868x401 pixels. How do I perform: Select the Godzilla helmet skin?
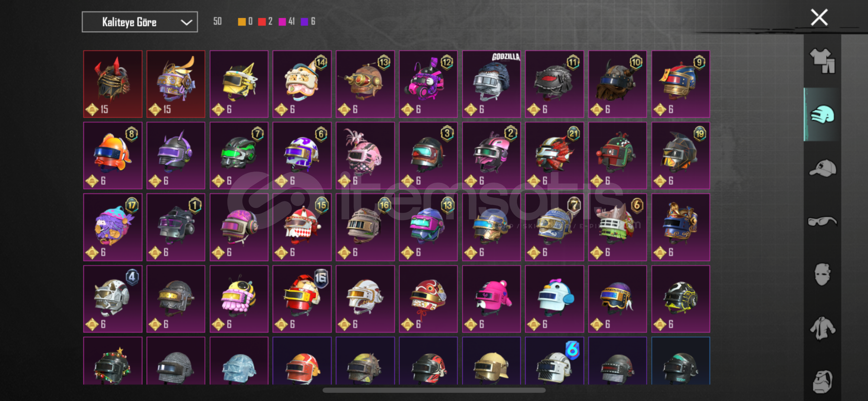click(491, 84)
